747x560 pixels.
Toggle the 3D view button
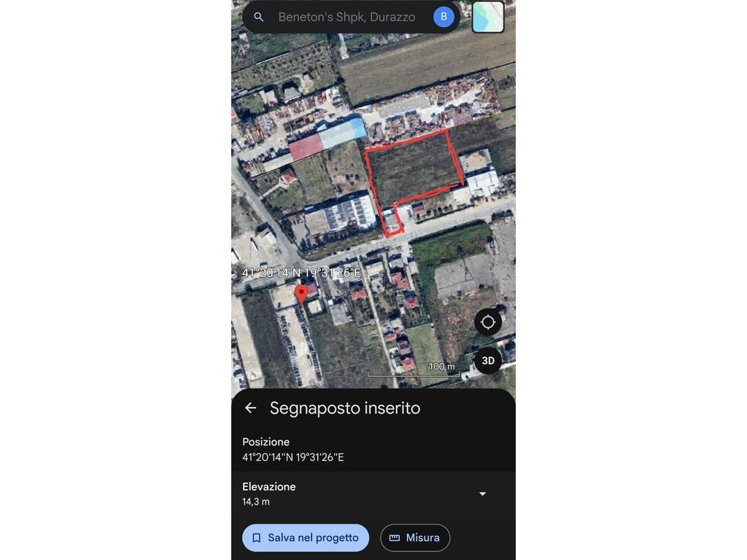[488, 360]
